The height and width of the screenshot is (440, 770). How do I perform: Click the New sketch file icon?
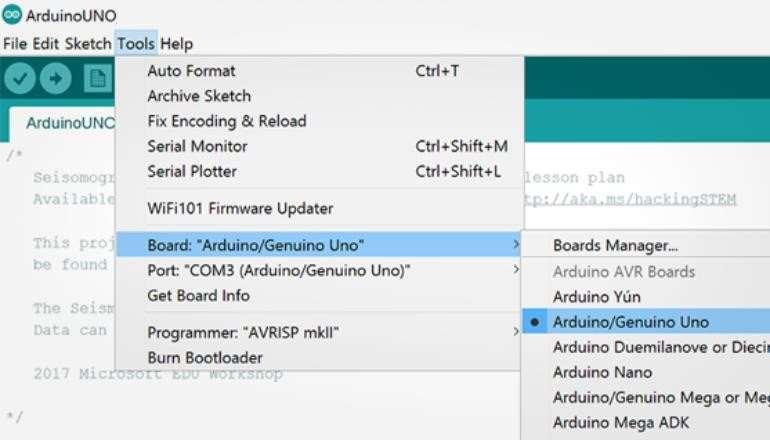tap(98, 78)
